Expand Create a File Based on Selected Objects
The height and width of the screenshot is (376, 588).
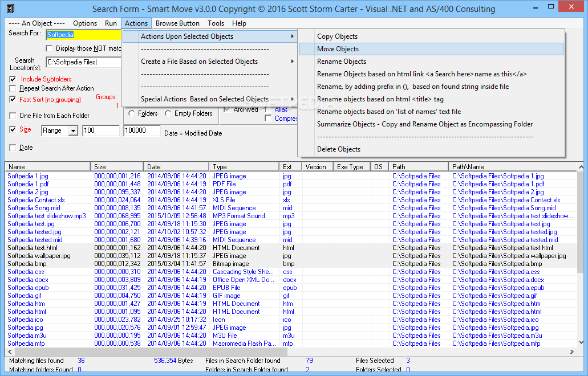pos(210,62)
